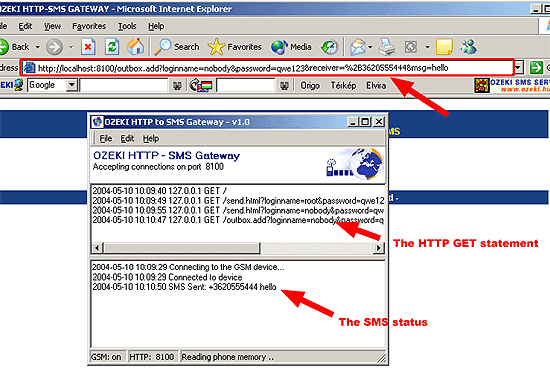Click the Back button in Internet Explorer
The height and width of the screenshot is (371, 550).
coord(15,47)
